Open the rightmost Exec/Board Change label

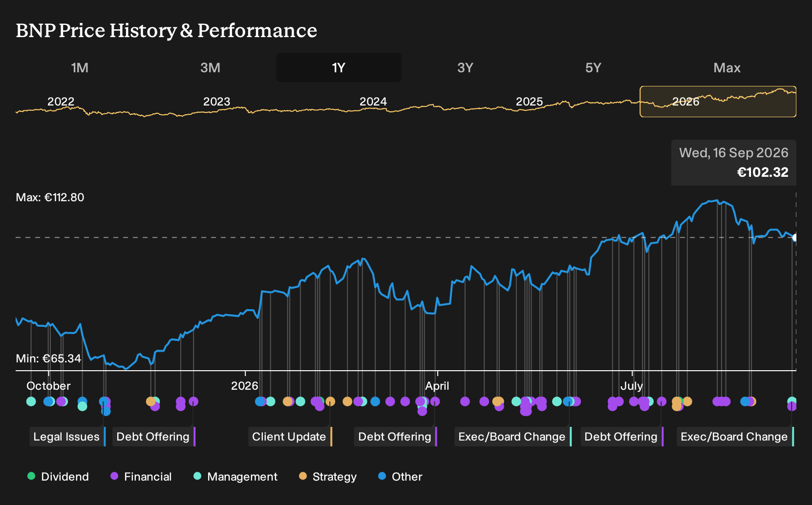pyautogui.click(x=735, y=437)
